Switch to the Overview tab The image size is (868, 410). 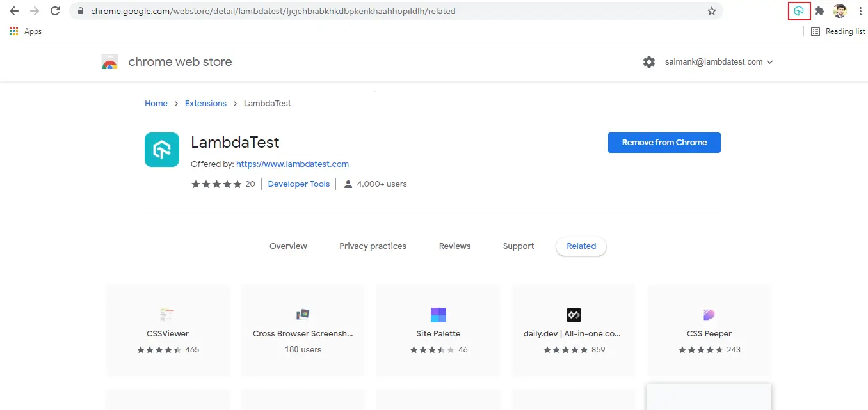click(288, 246)
